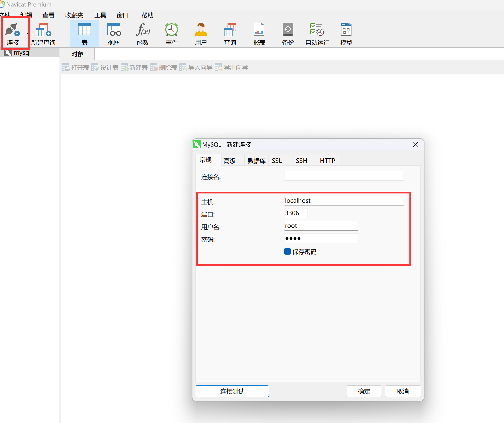
Task: Switch to the SSH tab
Action: 301,161
